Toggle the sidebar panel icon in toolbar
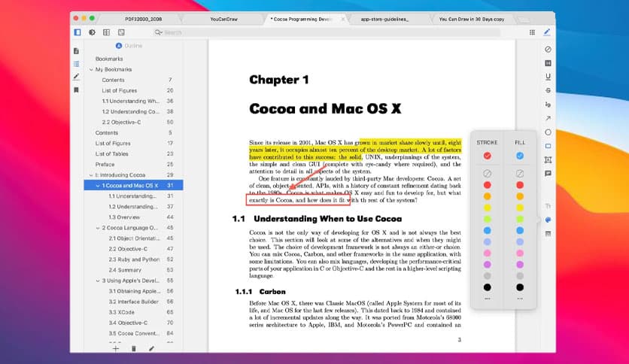 [x=77, y=32]
